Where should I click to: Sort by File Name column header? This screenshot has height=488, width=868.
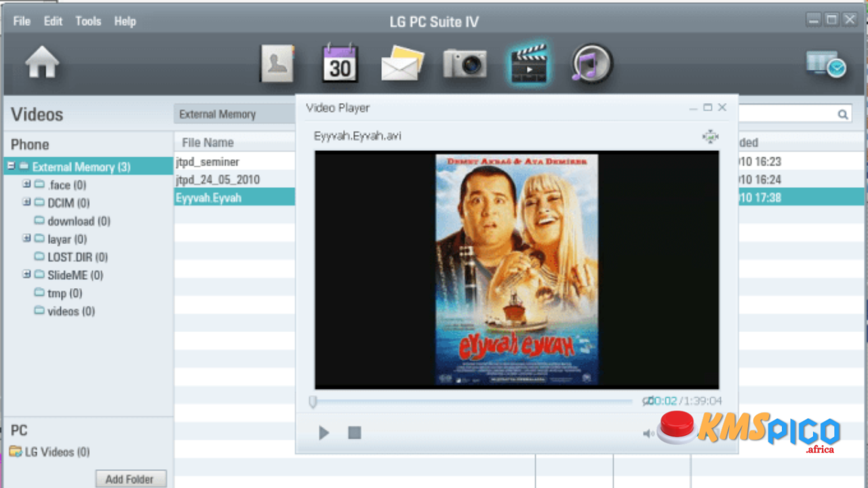click(x=208, y=142)
